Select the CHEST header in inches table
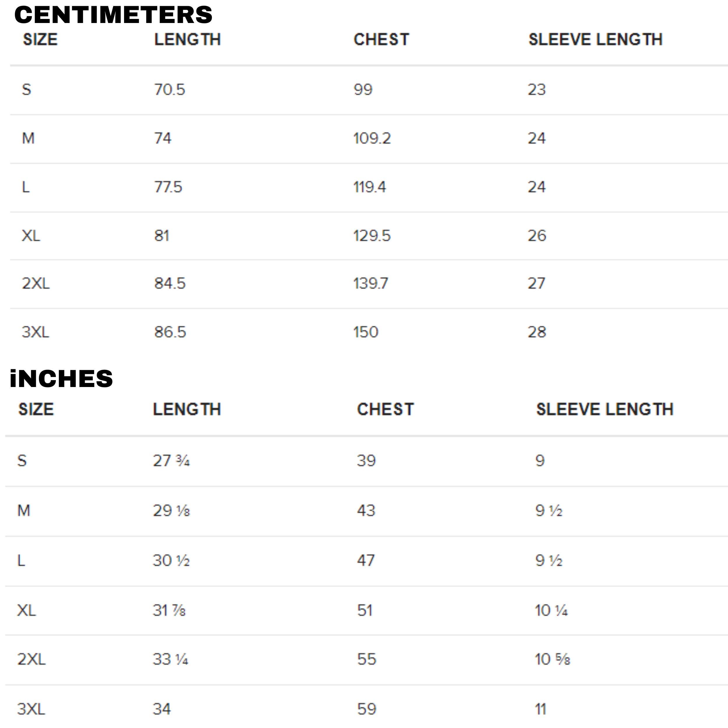Image resolution: width=728 pixels, height=728 pixels. coord(385,409)
